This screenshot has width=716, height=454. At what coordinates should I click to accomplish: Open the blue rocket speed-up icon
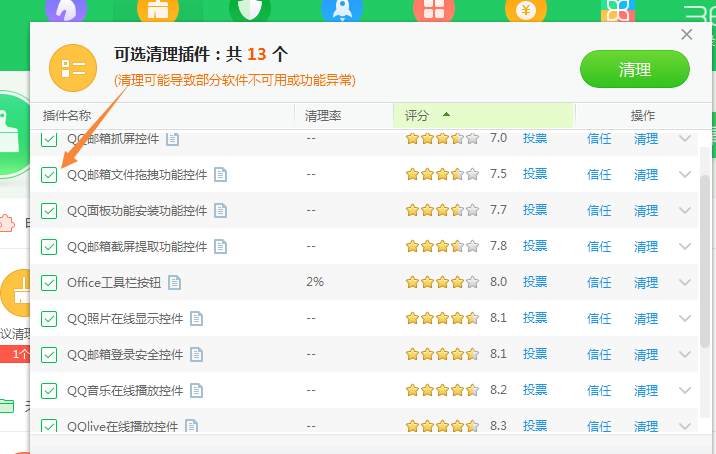[x=342, y=9]
